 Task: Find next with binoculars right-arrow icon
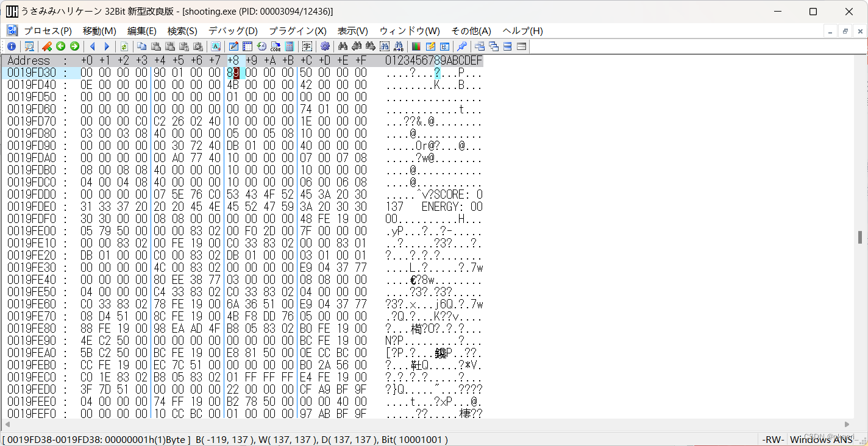coord(371,46)
